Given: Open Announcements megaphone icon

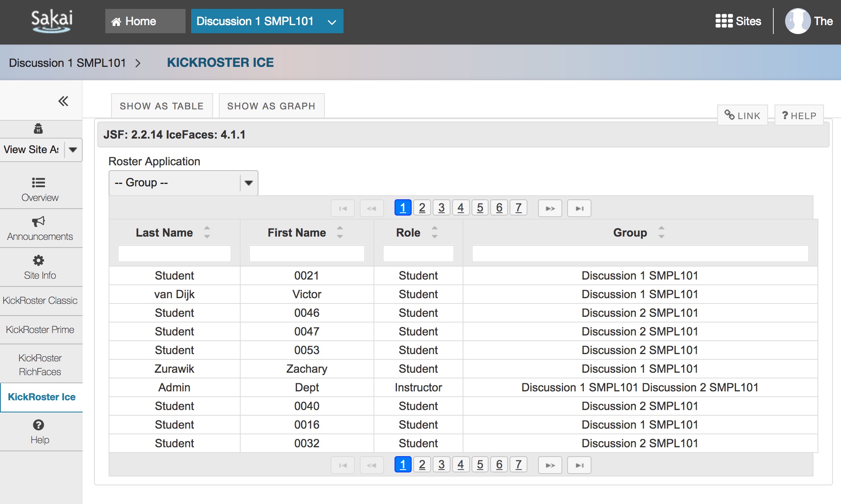Looking at the screenshot, I should tap(38, 221).
